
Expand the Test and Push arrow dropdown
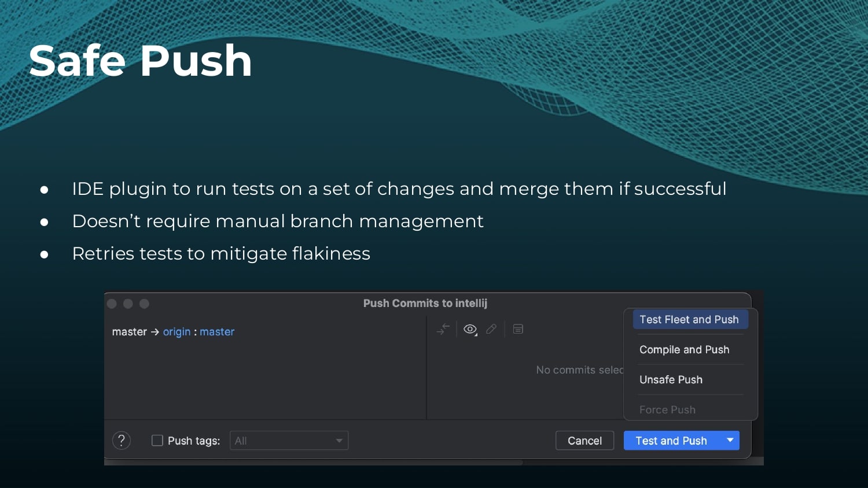(730, 441)
